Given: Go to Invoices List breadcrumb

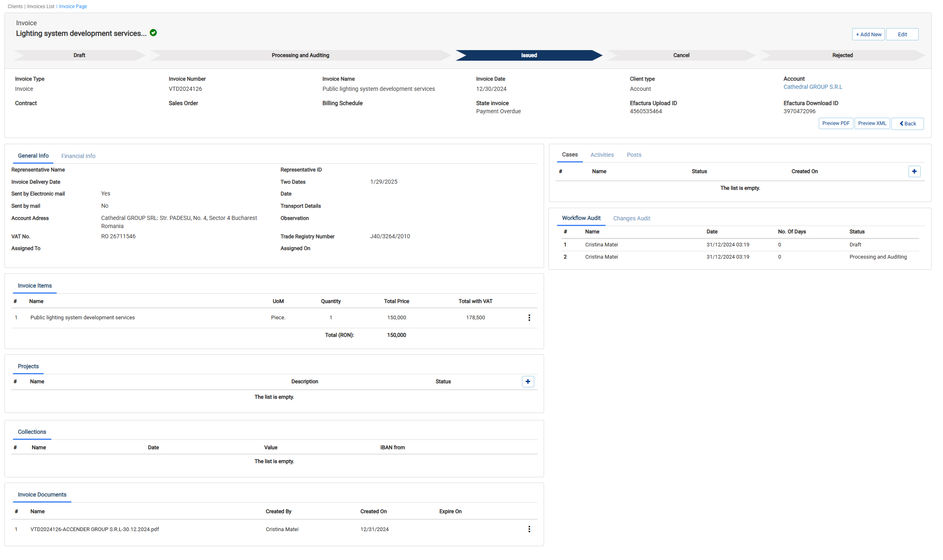Looking at the screenshot, I should tap(40, 7).
